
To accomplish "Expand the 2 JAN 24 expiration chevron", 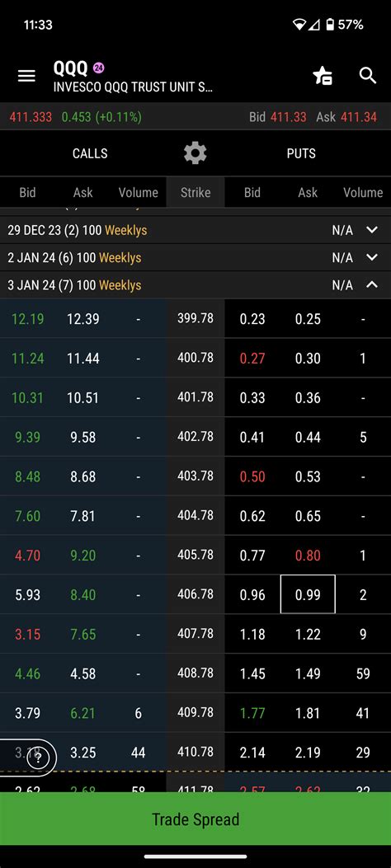I will (x=372, y=257).
